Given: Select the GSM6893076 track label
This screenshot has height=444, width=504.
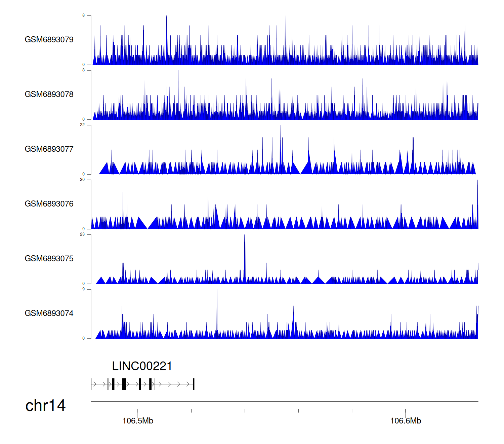Looking at the screenshot, I should click(x=49, y=204).
